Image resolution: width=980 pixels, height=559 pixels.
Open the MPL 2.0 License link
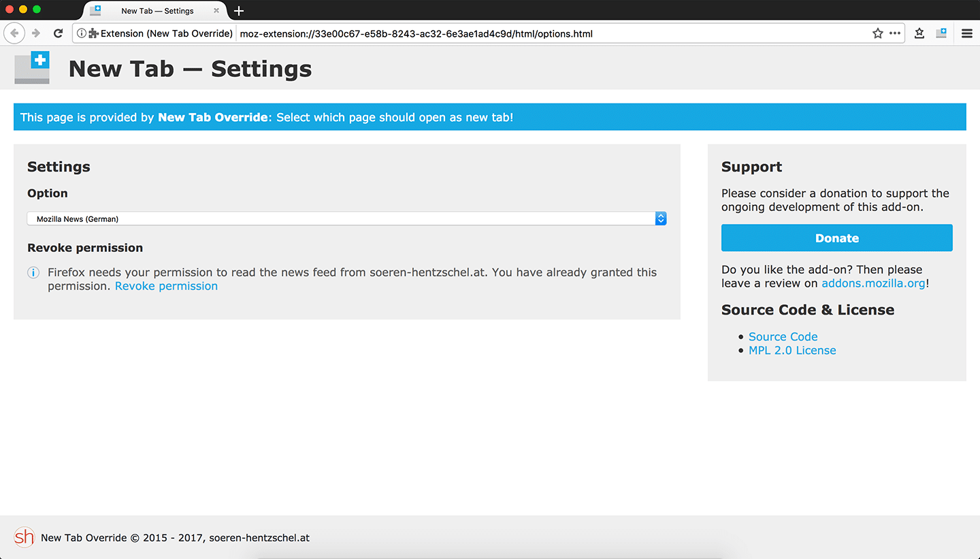(x=792, y=350)
